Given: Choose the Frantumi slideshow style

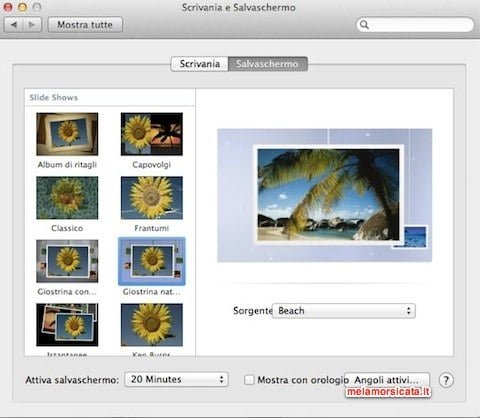Looking at the screenshot, I should click(152, 198).
